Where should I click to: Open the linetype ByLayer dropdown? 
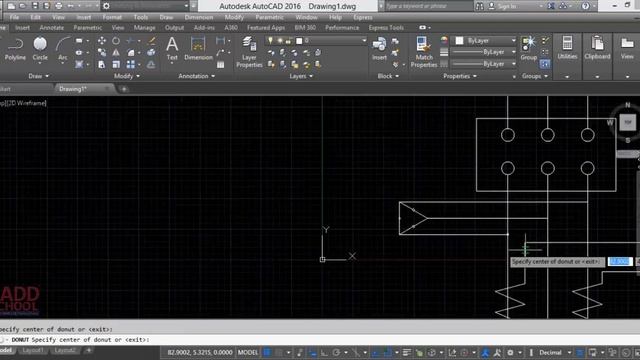[484, 64]
